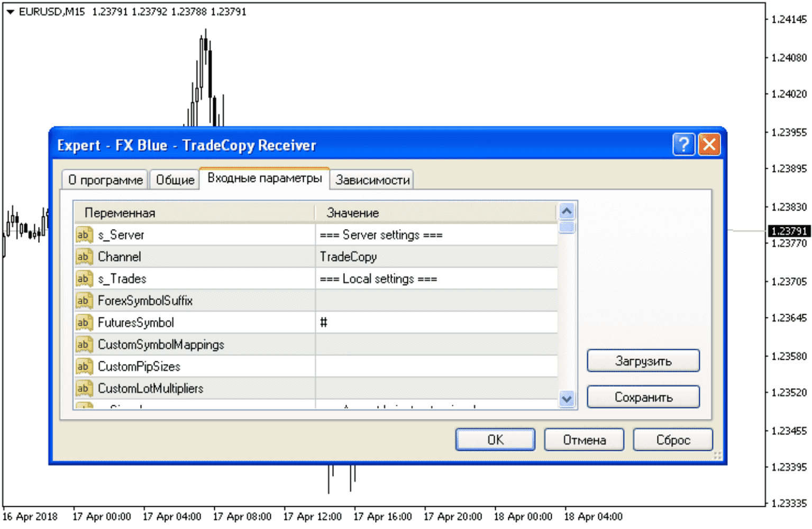
Task: Click the ab icon beside CustomLotMultipliers
Action: tap(84, 389)
